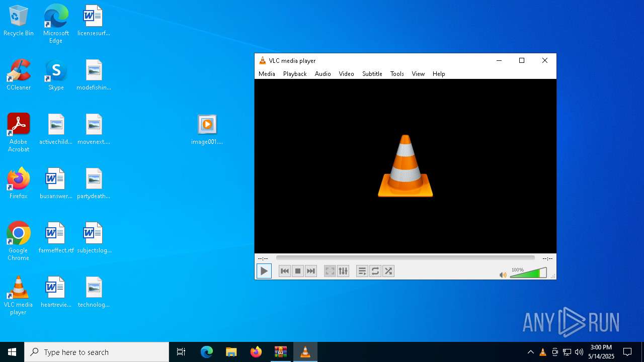644x362 pixels.
Task: Select the Microsoft Edge desktop shortcut
Action: [56, 24]
